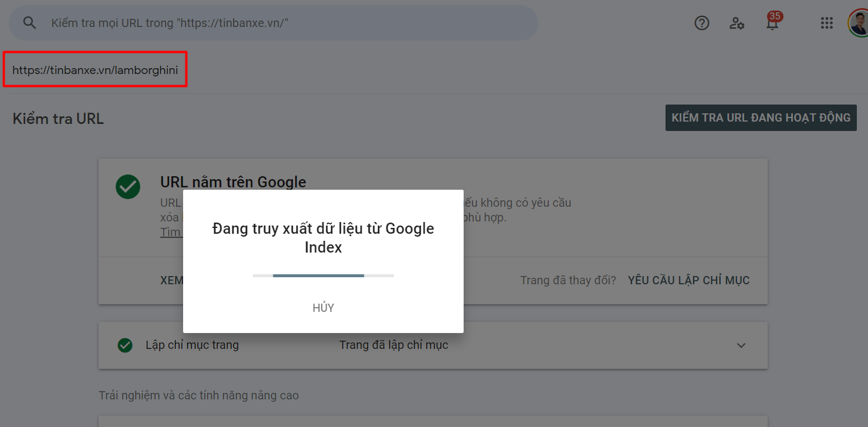Viewport: 868px width, 427px height.
Task: Cancel retrieval with the HỦY button
Action: [x=323, y=308]
